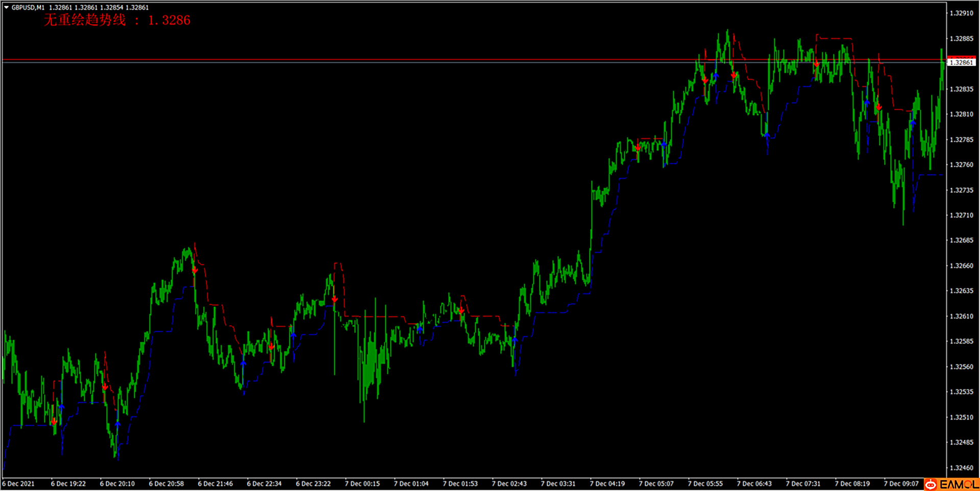Click the 1.32460 price scale label

961,468
